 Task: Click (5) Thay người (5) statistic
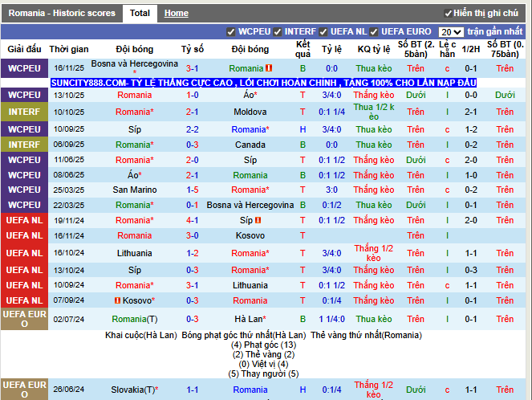264,374
